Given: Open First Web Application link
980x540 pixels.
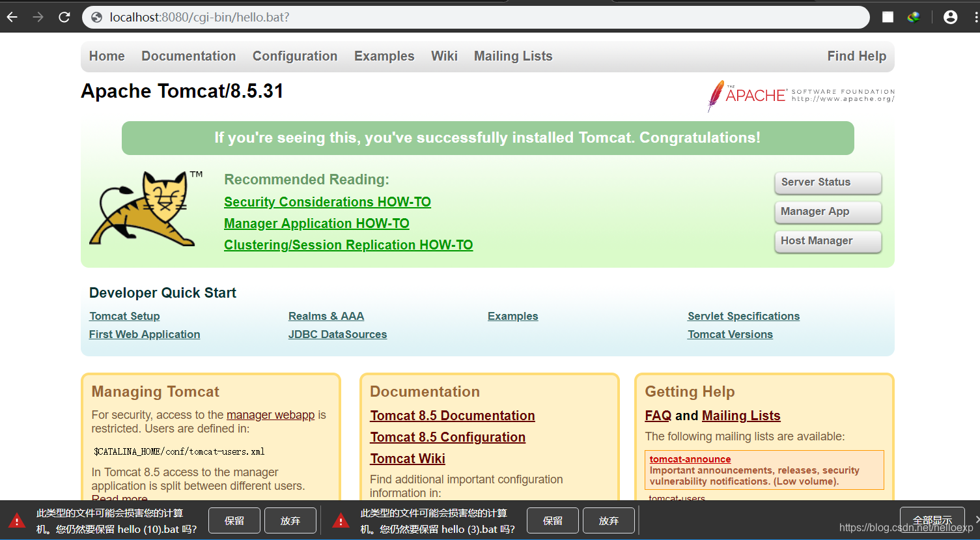Looking at the screenshot, I should pyautogui.click(x=145, y=334).
